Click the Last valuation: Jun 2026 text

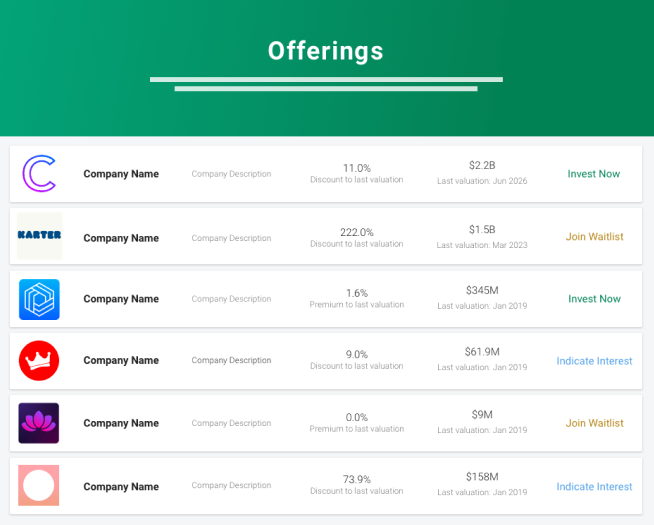(482, 181)
